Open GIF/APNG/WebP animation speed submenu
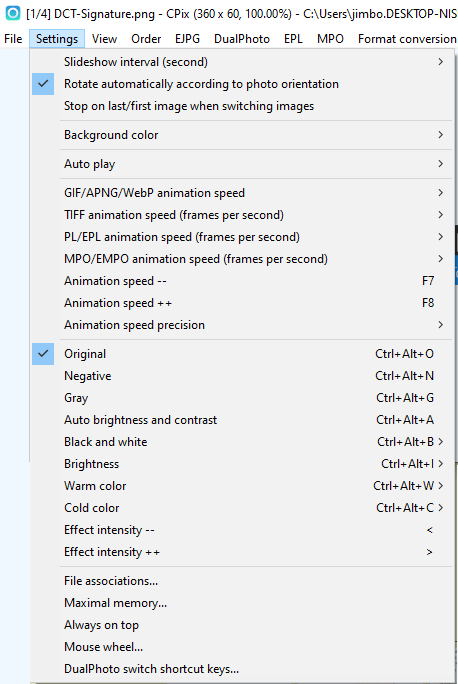Image resolution: width=458 pixels, height=684 pixels. [242, 193]
